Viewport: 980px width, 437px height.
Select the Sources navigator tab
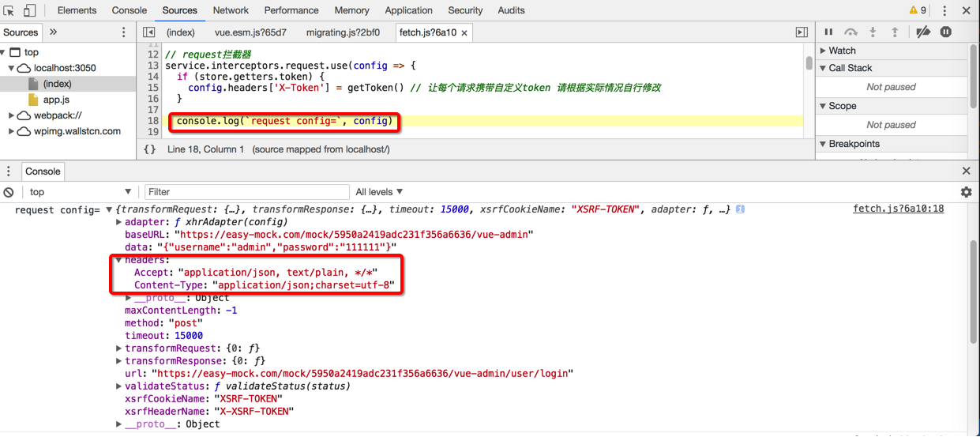[x=21, y=32]
